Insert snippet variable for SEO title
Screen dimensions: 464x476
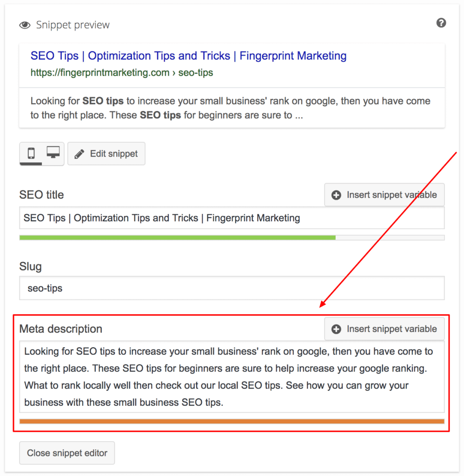(x=384, y=195)
